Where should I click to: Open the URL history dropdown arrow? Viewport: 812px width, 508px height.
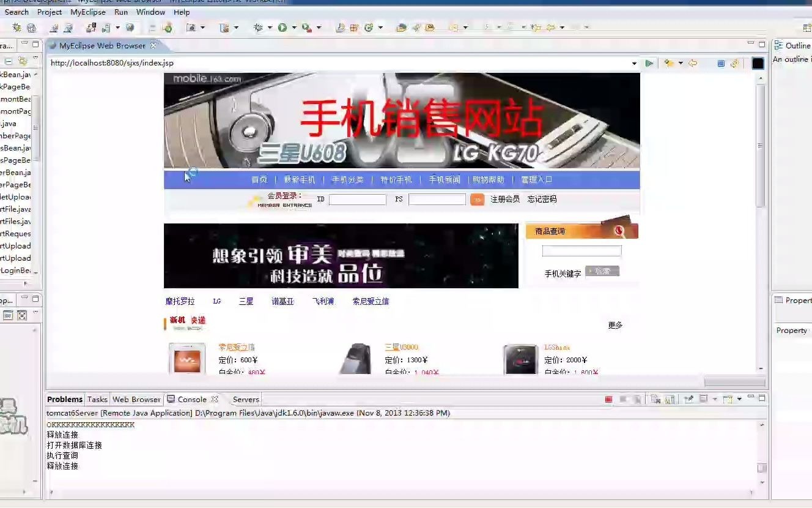634,63
